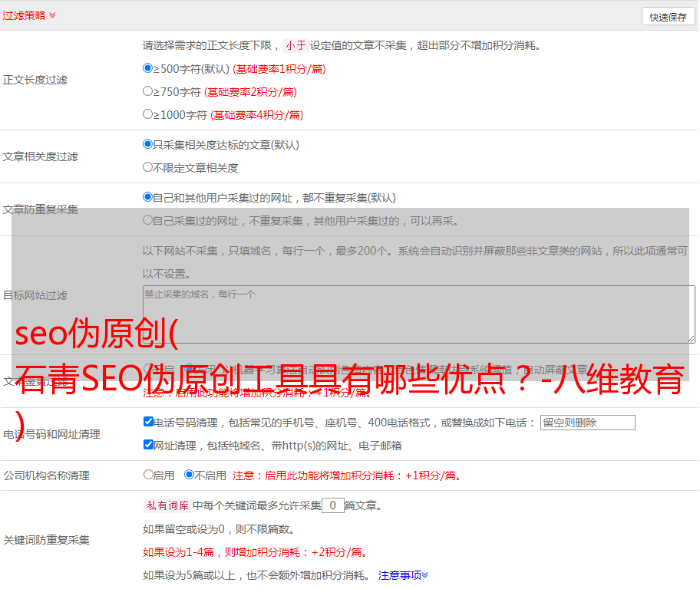Select 不启用 for 公司机构名称清理
The image size is (700, 589).
pos(190,475)
